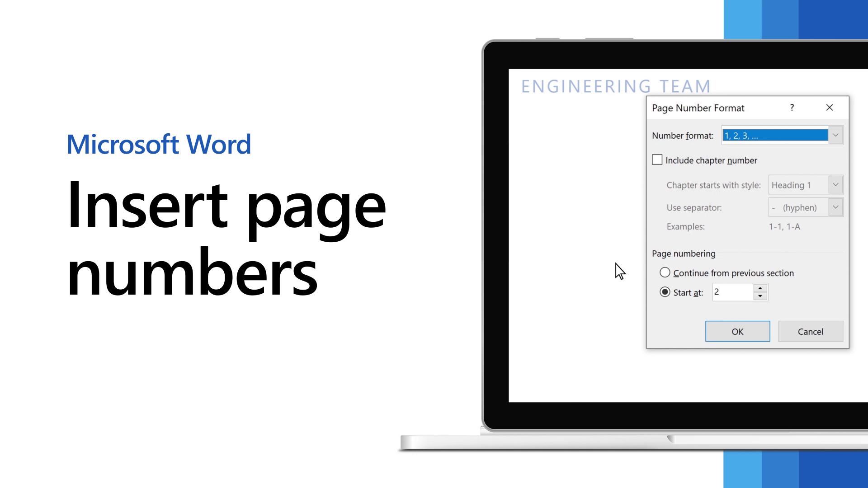
Task: Click the Page numbering section label
Action: click(684, 253)
